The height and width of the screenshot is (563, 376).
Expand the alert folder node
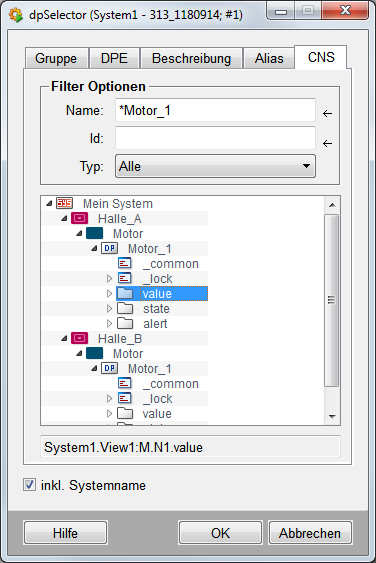point(110,324)
